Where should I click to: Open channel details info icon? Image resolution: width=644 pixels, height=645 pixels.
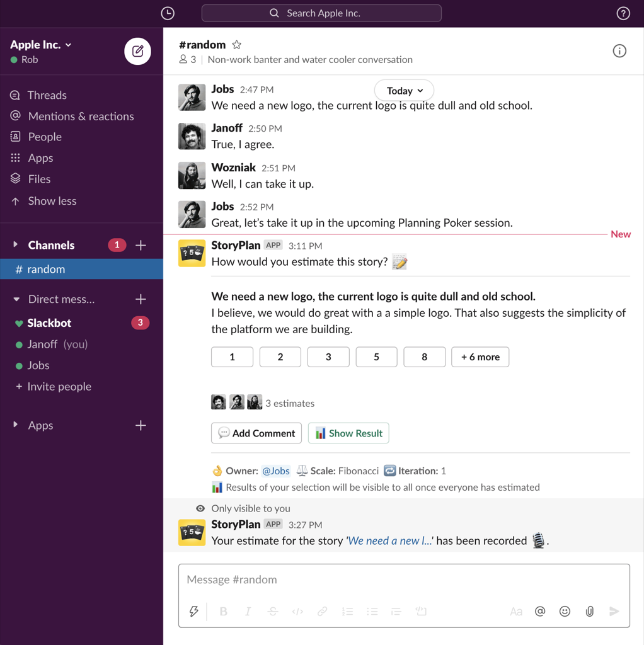click(x=619, y=52)
